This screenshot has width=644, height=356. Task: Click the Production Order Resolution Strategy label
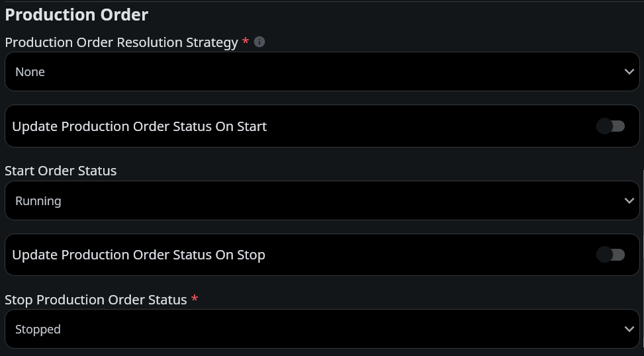point(121,42)
